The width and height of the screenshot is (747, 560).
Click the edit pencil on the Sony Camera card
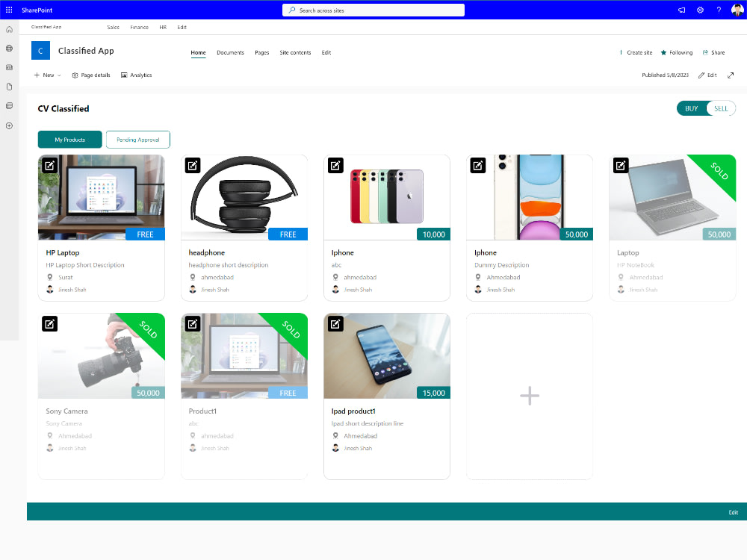pos(49,324)
